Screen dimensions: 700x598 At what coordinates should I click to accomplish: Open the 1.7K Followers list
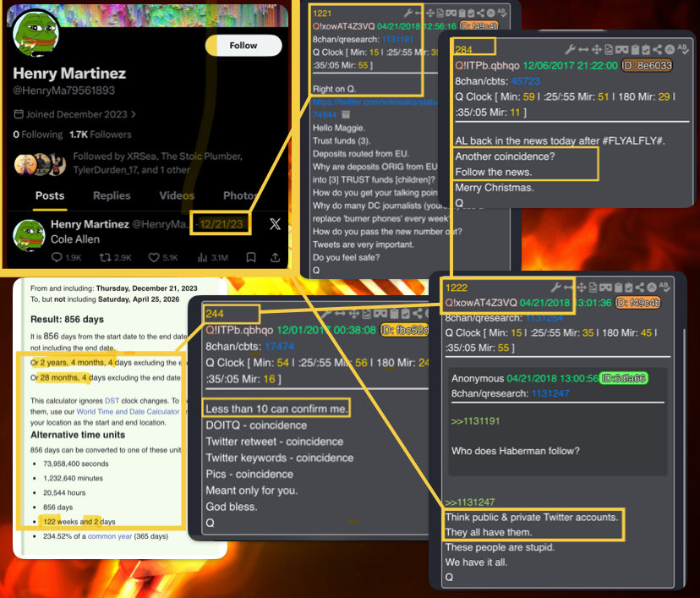101,134
